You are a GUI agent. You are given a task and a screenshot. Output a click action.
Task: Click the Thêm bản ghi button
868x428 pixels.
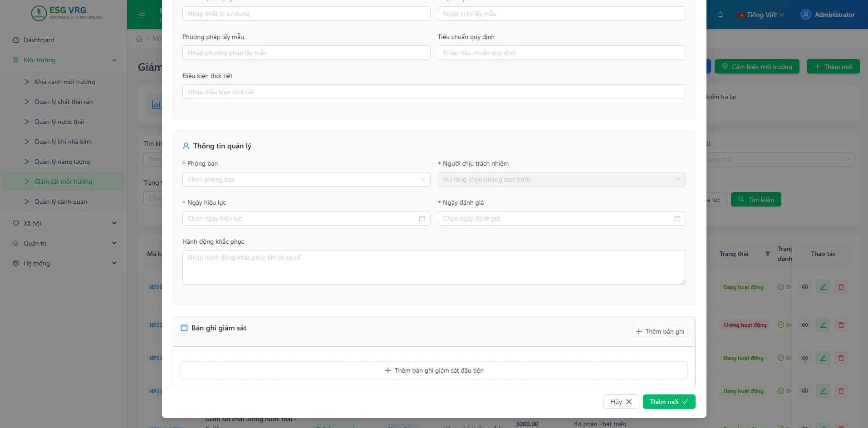click(660, 331)
